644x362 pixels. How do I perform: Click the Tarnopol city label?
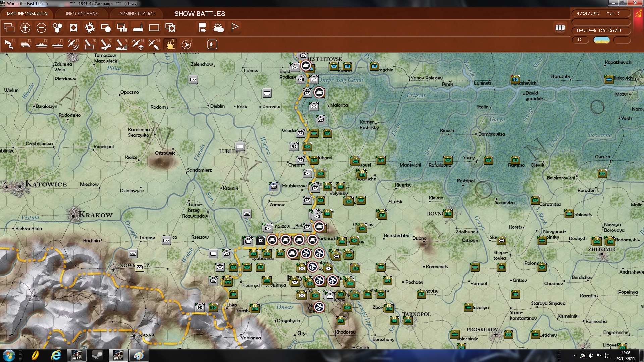[416, 314]
